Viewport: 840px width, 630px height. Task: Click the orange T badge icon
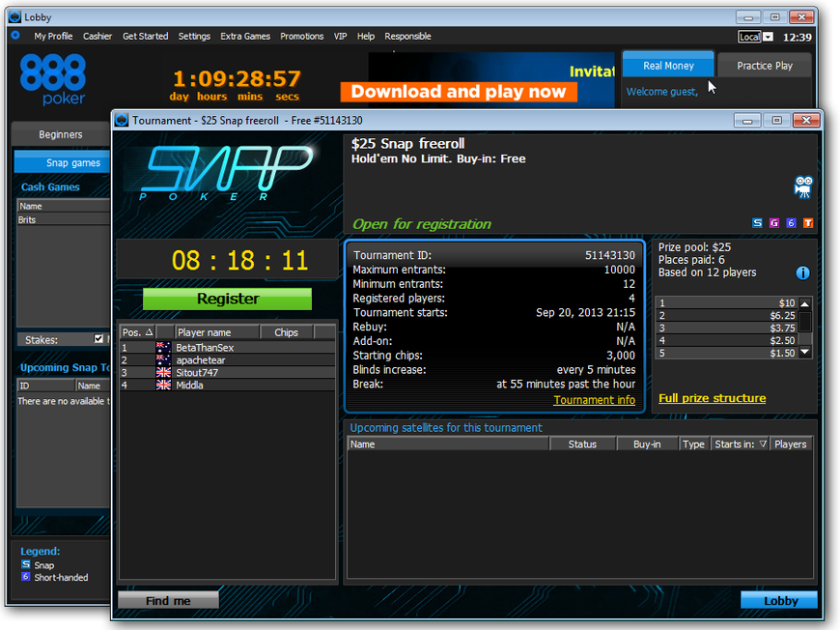(x=808, y=222)
